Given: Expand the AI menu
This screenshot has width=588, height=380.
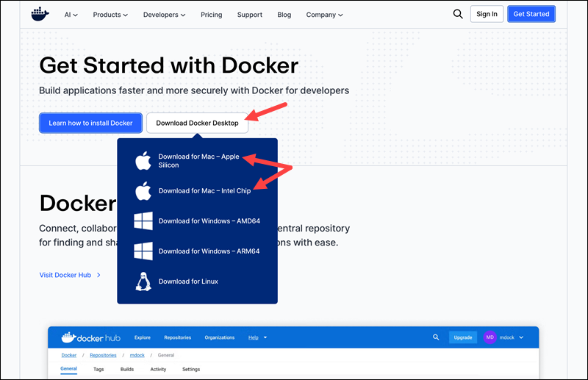Looking at the screenshot, I should tap(71, 15).
